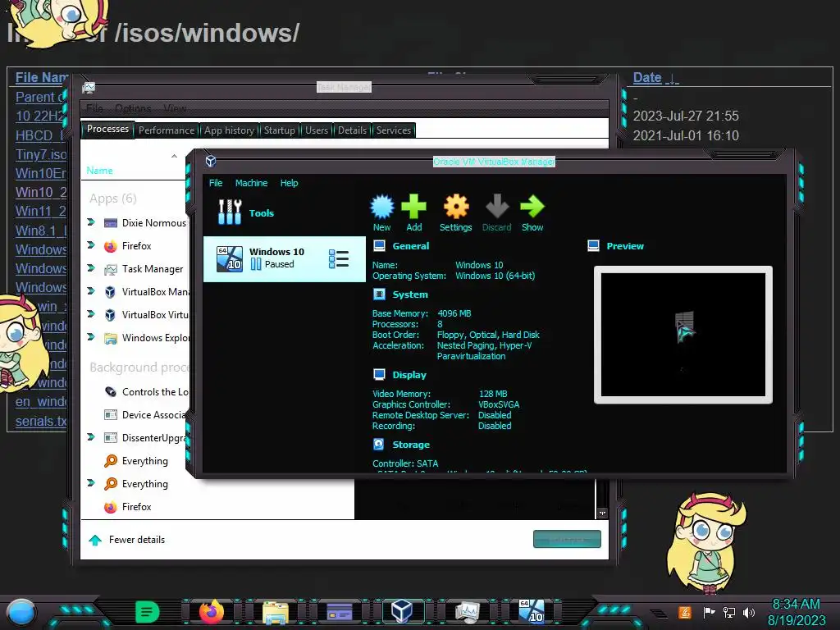Open VM Settings gear icon
This screenshot has height=630, width=840.
click(x=456, y=207)
